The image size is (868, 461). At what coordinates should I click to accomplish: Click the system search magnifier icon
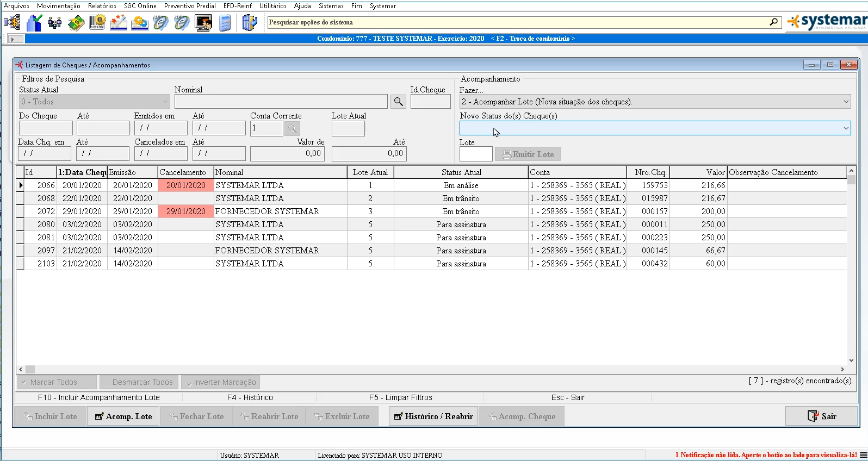coord(773,22)
